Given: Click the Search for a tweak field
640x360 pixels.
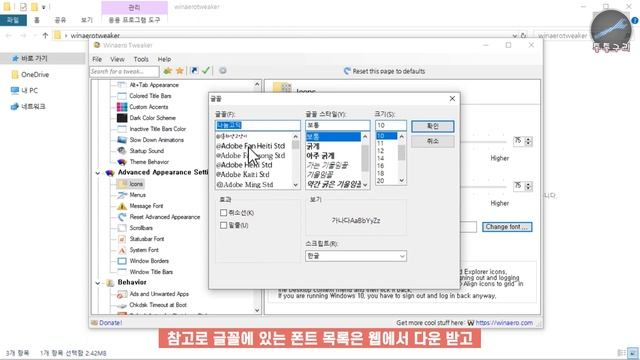Looking at the screenshot, I should [x=124, y=71].
